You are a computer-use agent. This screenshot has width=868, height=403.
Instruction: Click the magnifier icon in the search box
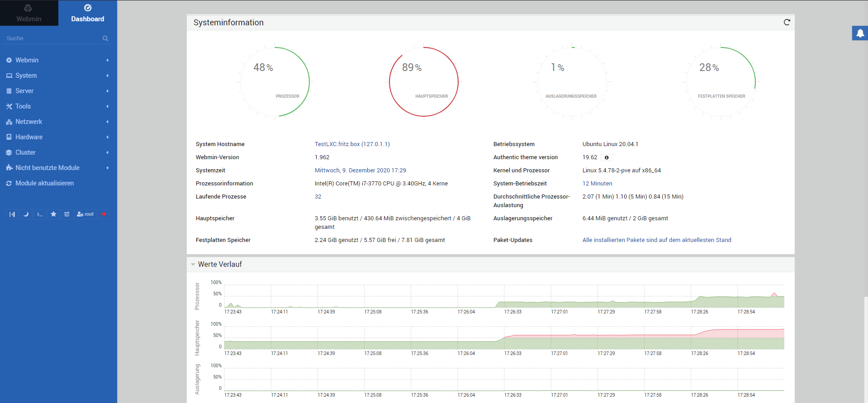[105, 38]
